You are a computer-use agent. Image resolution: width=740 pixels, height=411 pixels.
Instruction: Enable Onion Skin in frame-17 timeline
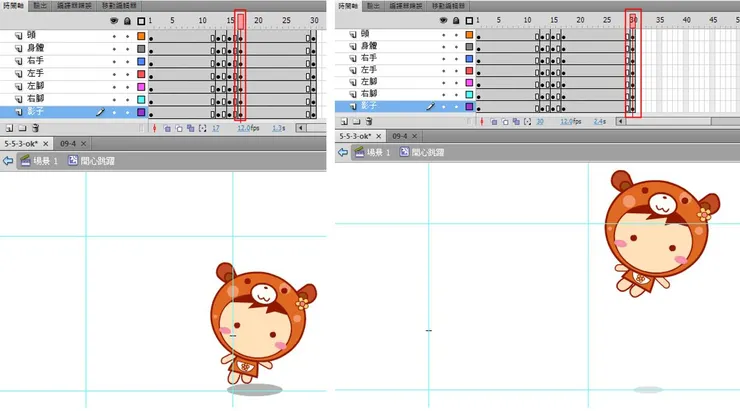click(x=167, y=128)
